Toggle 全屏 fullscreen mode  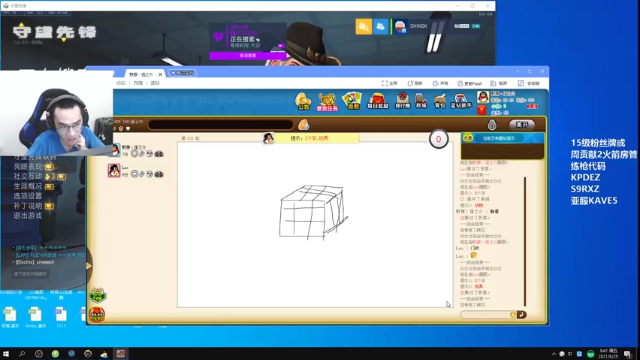pos(389,83)
